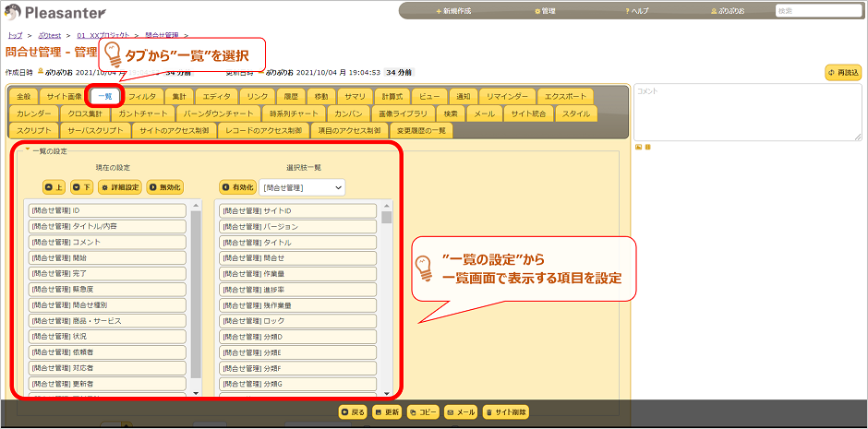Open the ぷりぷりお user menu
The width and height of the screenshot is (868, 429).
tap(728, 11)
